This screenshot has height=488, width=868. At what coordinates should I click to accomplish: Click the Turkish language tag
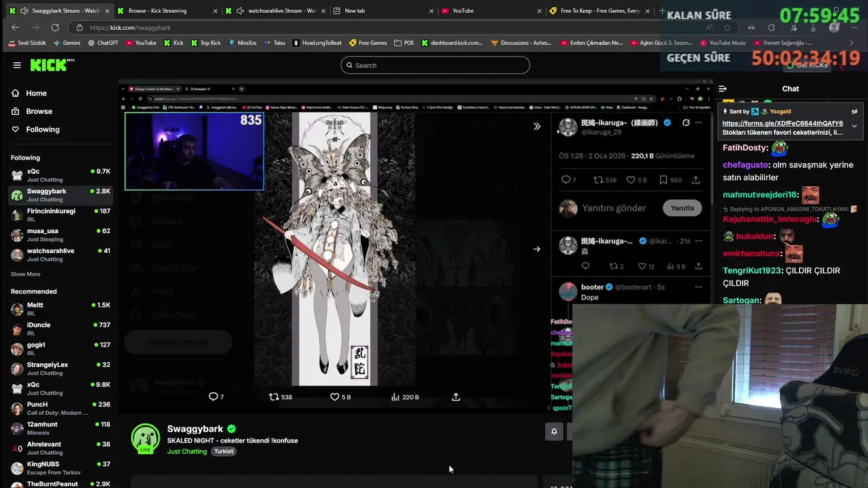tap(224, 451)
